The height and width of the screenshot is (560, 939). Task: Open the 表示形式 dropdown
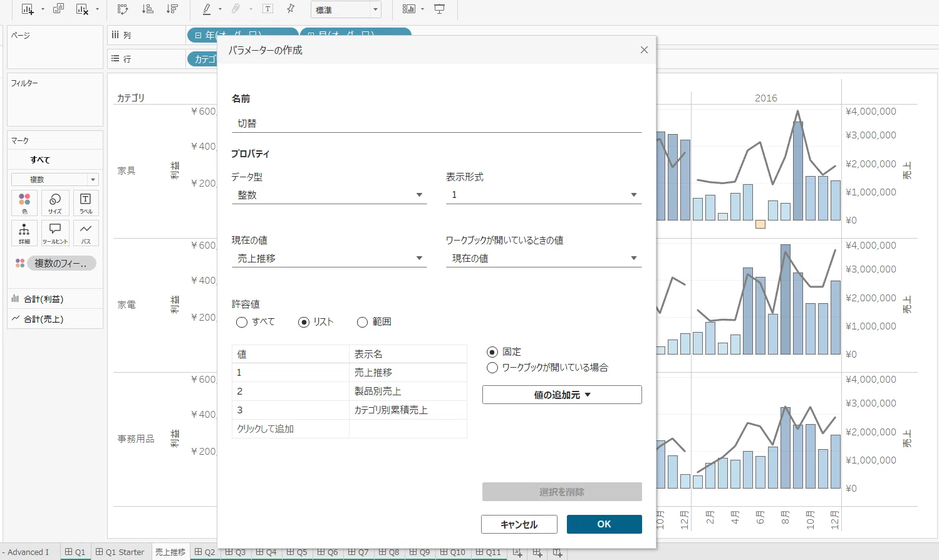click(544, 195)
